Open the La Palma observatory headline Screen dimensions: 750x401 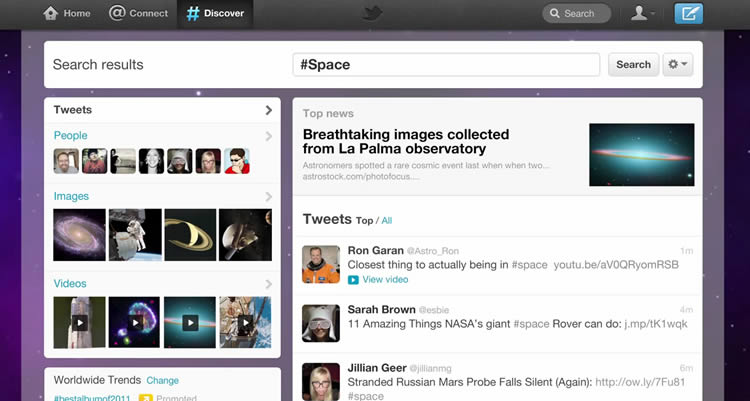point(406,142)
